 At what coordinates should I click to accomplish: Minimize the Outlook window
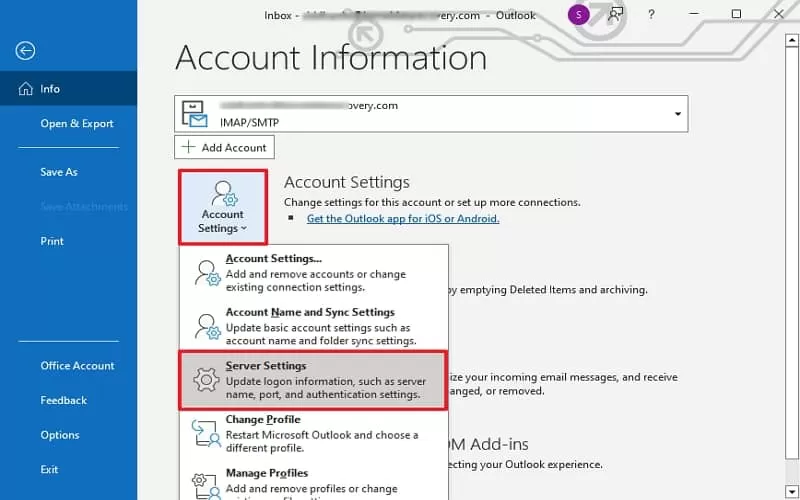coord(694,14)
